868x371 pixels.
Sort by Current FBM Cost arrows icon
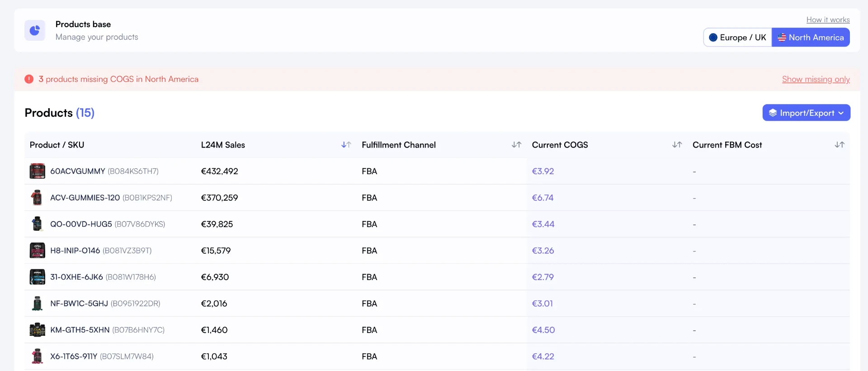[840, 145]
